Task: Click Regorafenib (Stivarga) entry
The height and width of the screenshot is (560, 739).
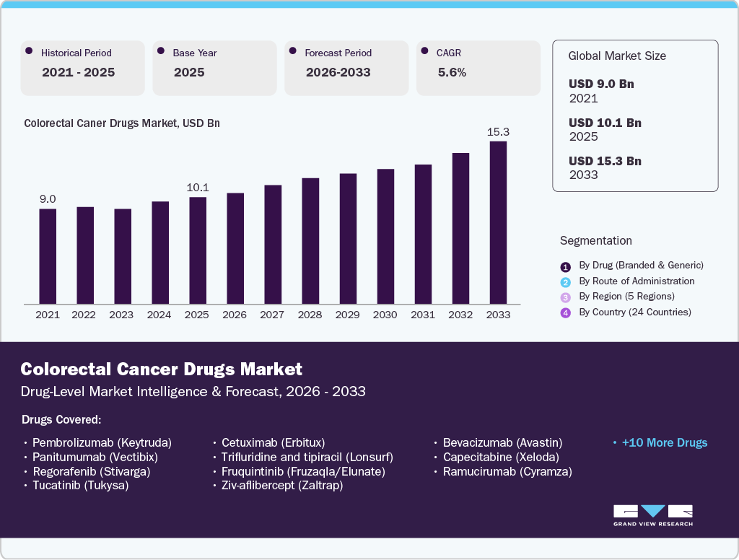Action: tap(92, 471)
